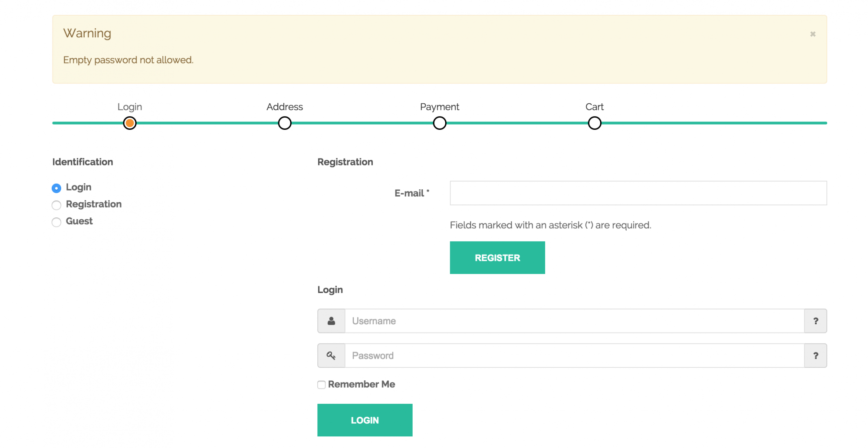Choose the Registration radio option
Image resolution: width=868 pixels, height=448 pixels.
(x=56, y=205)
